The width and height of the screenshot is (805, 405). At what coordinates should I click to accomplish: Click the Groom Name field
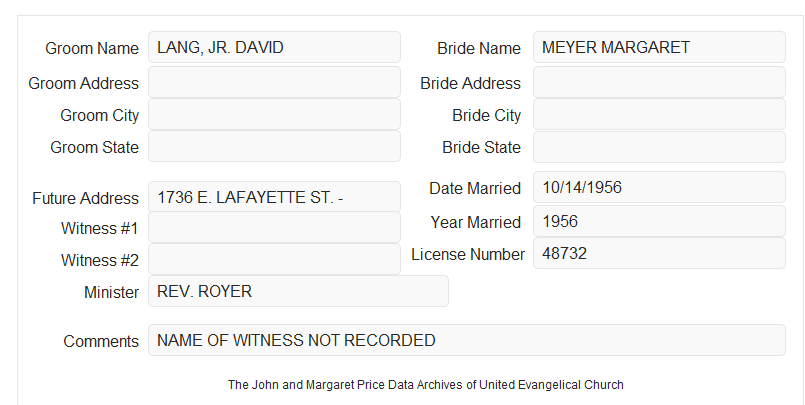click(274, 47)
